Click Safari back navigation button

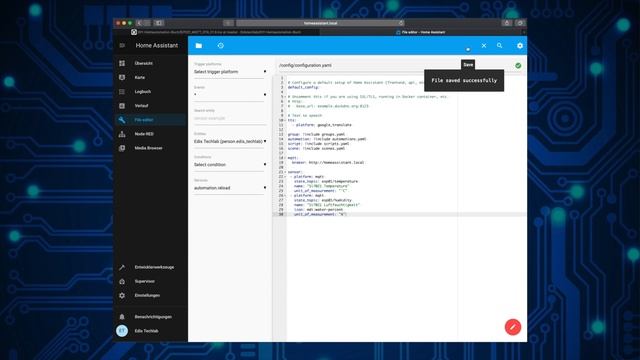coord(139,23)
